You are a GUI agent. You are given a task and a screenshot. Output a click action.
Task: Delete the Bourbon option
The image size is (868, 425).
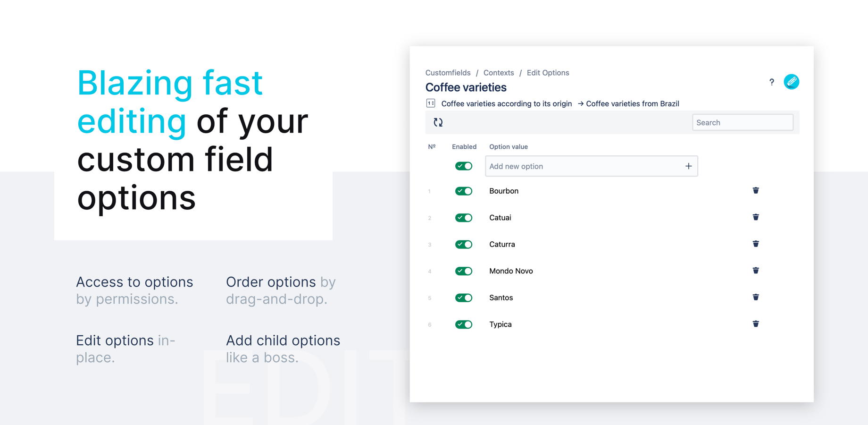tap(756, 190)
